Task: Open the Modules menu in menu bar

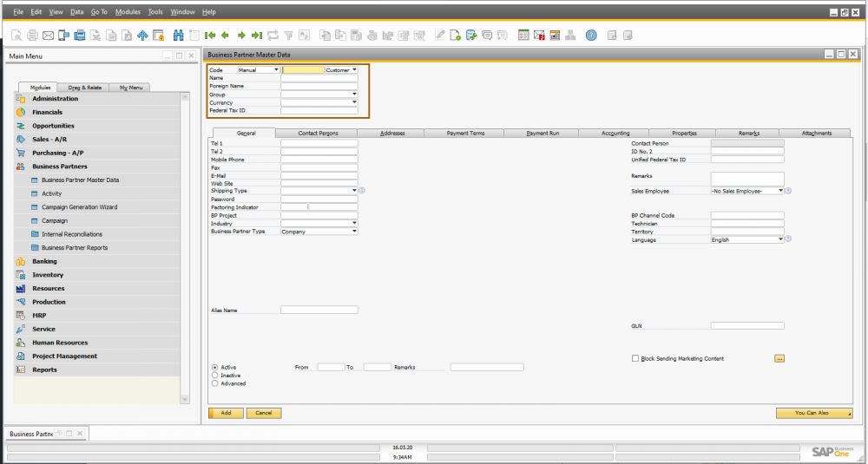Action: 128,11
